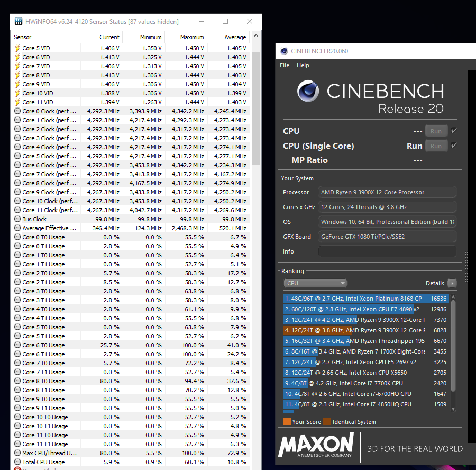Click the Maxon logo at bottom
476x470 pixels.
pos(316,445)
